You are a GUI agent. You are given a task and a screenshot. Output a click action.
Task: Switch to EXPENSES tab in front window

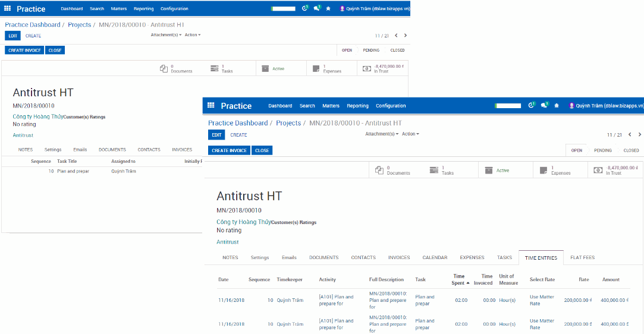point(472,258)
